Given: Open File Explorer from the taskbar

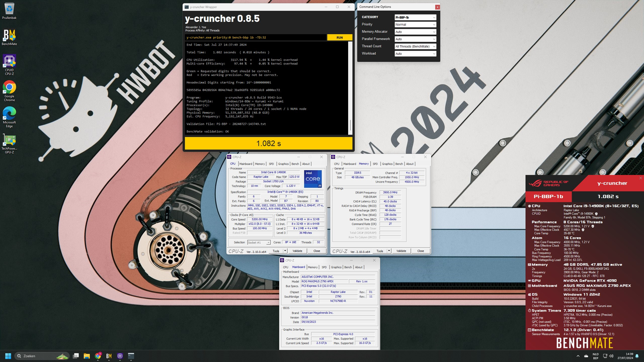Looking at the screenshot, I should 87,356.
